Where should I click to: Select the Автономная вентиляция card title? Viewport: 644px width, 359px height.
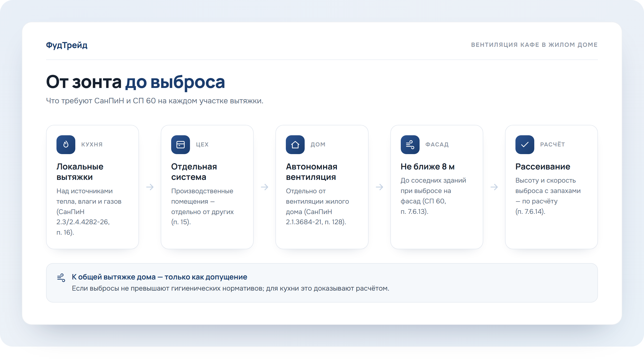(312, 172)
